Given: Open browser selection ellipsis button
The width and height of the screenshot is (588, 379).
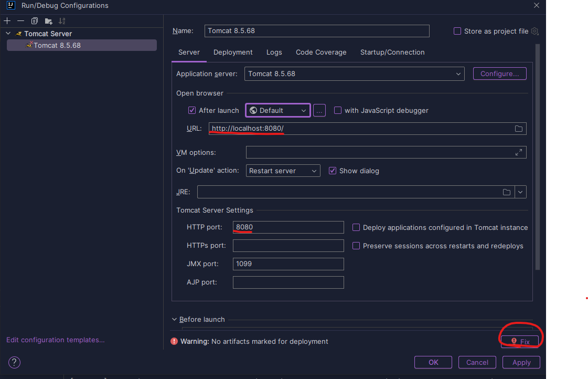Looking at the screenshot, I should (x=319, y=110).
